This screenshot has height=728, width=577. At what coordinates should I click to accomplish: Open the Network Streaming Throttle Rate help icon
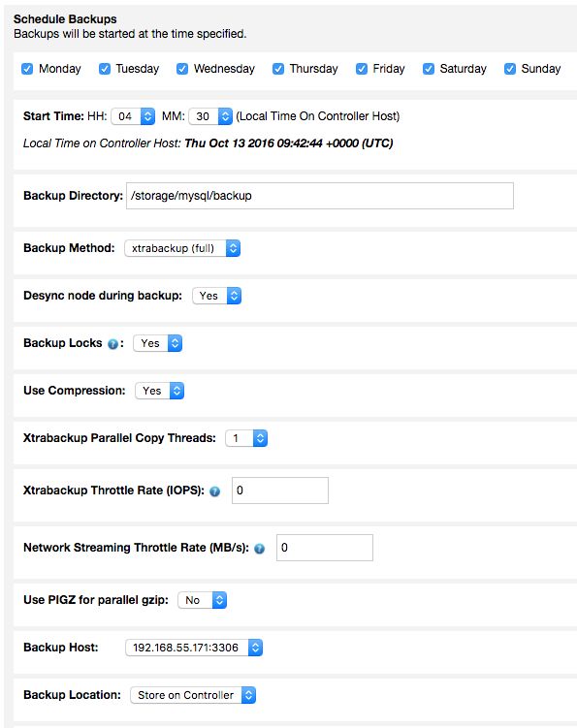click(259, 549)
